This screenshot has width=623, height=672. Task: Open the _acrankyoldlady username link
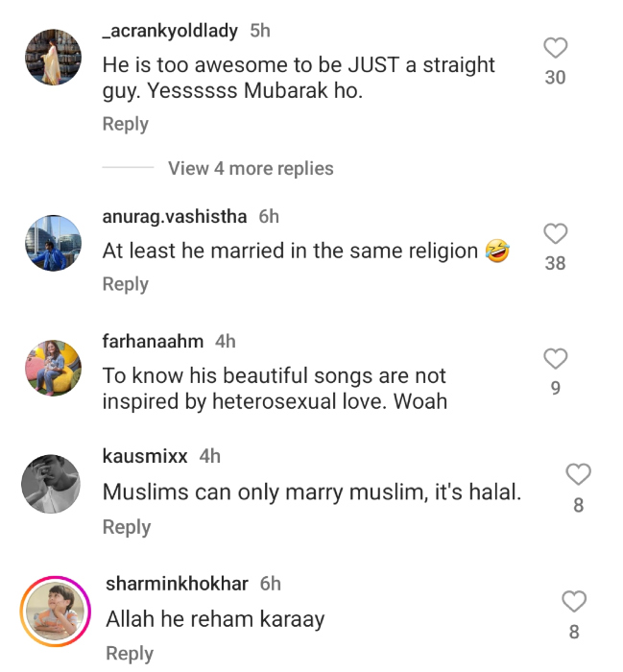pos(170,31)
